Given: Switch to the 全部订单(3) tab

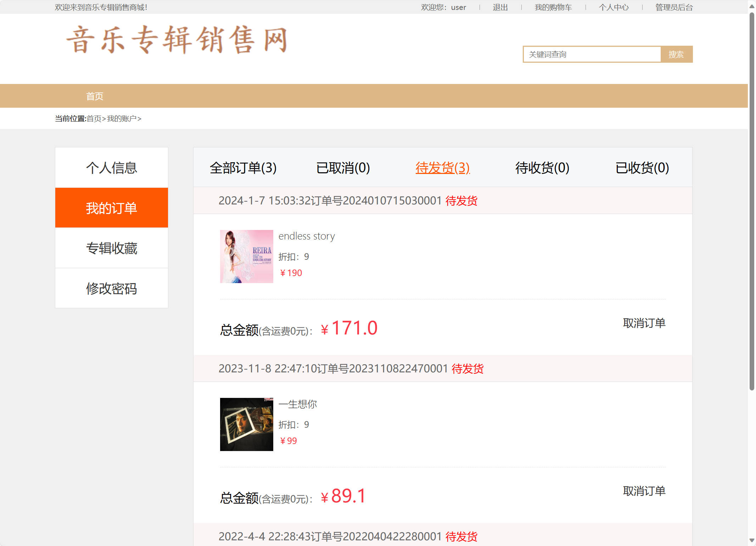Looking at the screenshot, I should [243, 168].
